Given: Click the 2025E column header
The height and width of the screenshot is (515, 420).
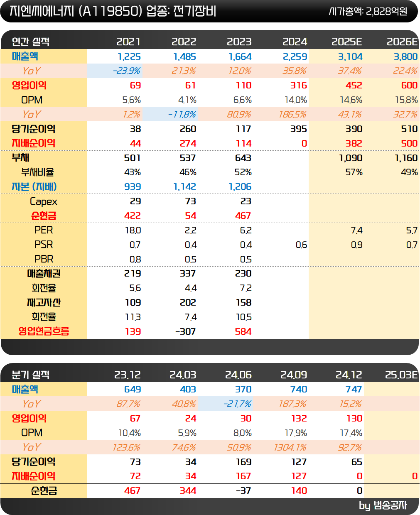Looking at the screenshot, I should coord(347,42).
